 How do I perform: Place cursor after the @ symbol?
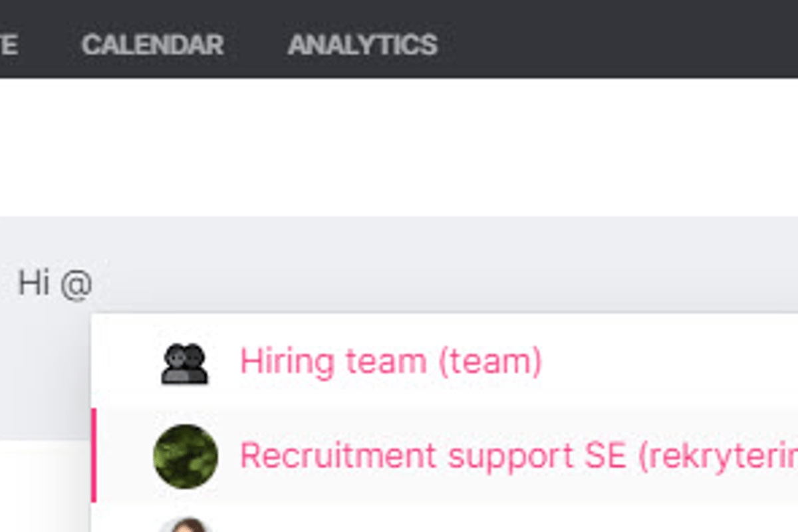tap(94, 284)
